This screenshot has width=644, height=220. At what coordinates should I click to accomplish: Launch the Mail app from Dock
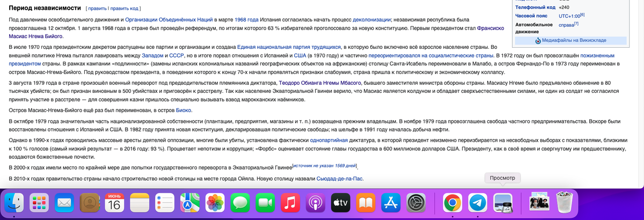pos(64,203)
